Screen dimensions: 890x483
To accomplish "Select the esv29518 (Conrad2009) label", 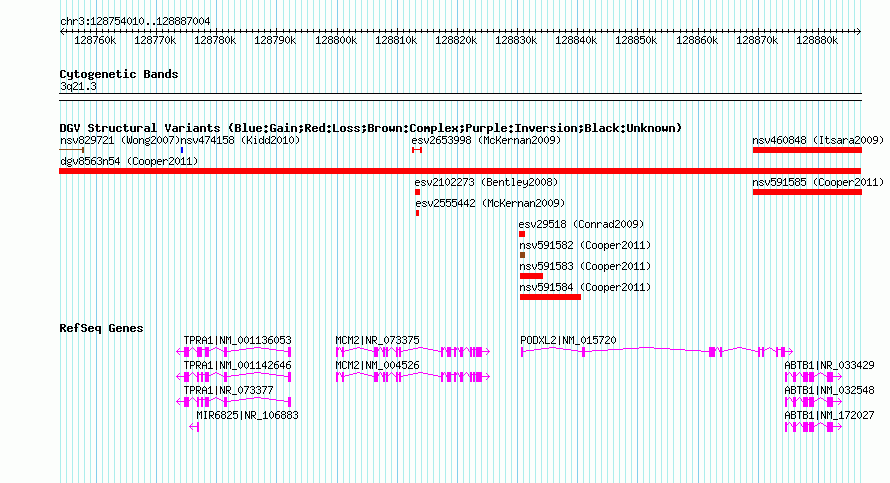I will pyautogui.click(x=581, y=224).
